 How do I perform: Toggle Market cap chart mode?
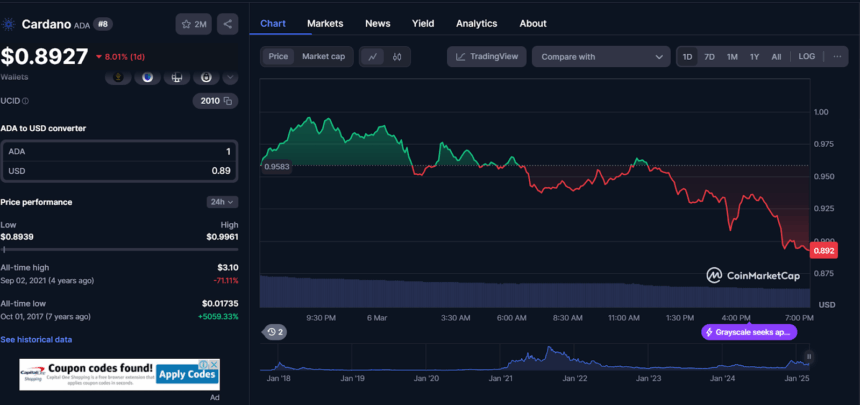coord(324,57)
